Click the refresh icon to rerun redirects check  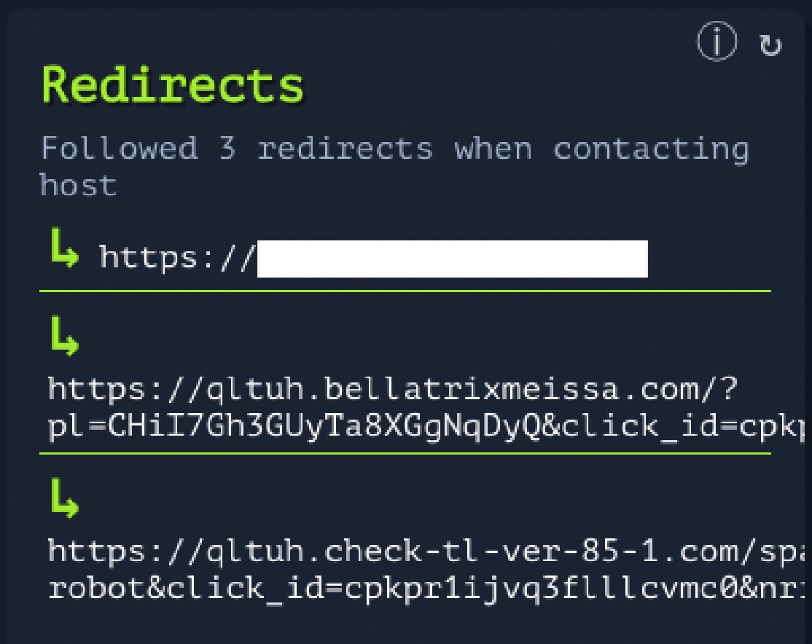click(770, 45)
